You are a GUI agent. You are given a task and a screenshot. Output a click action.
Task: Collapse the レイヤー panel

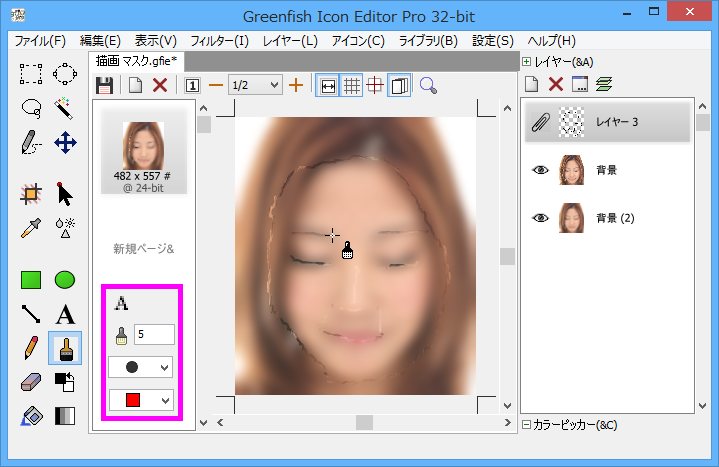(x=527, y=62)
